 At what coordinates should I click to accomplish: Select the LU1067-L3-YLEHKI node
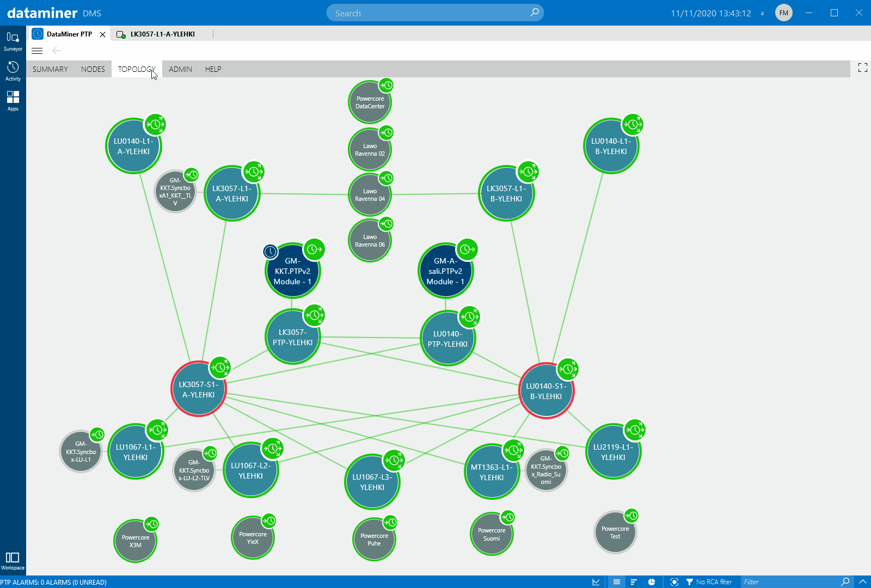tap(372, 482)
